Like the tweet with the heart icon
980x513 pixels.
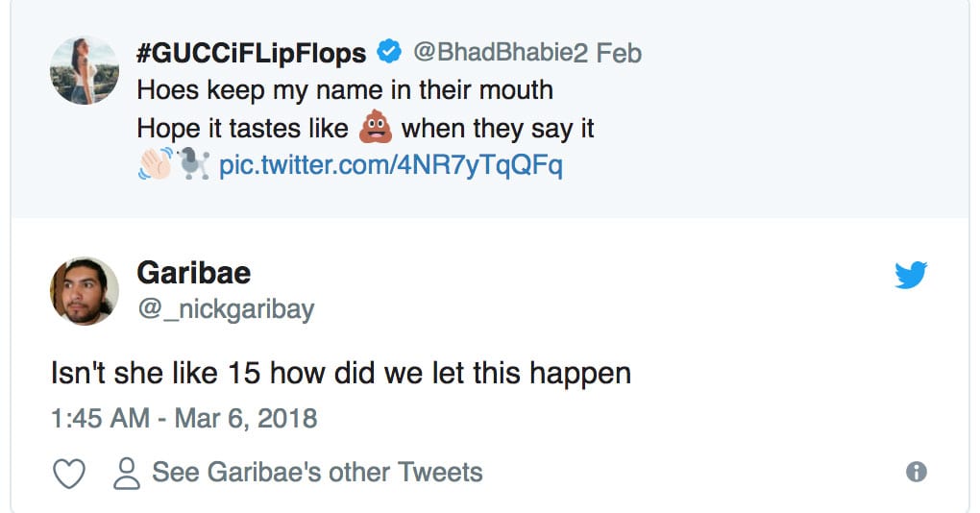pyautogui.click(x=68, y=473)
